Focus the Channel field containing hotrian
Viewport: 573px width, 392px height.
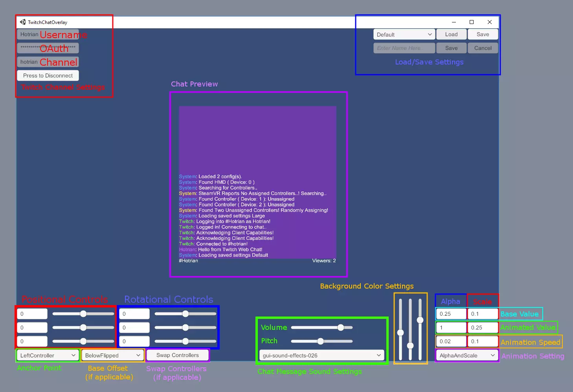[48, 62]
